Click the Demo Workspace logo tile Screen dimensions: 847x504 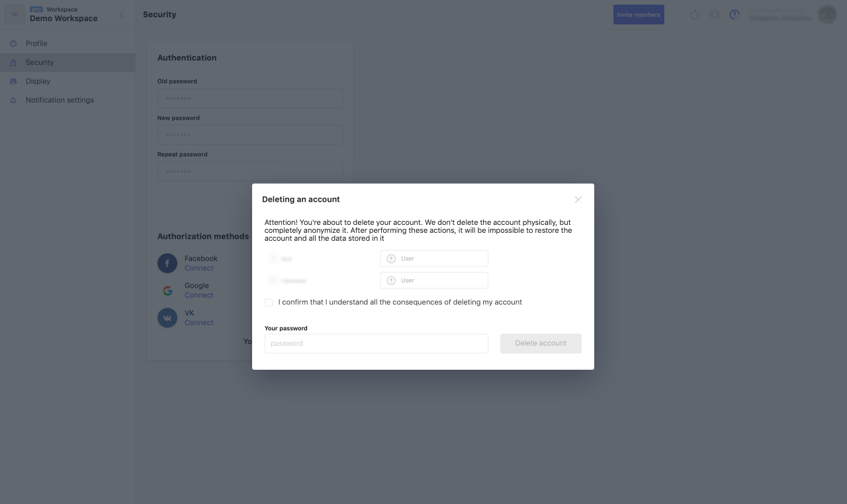point(15,15)
